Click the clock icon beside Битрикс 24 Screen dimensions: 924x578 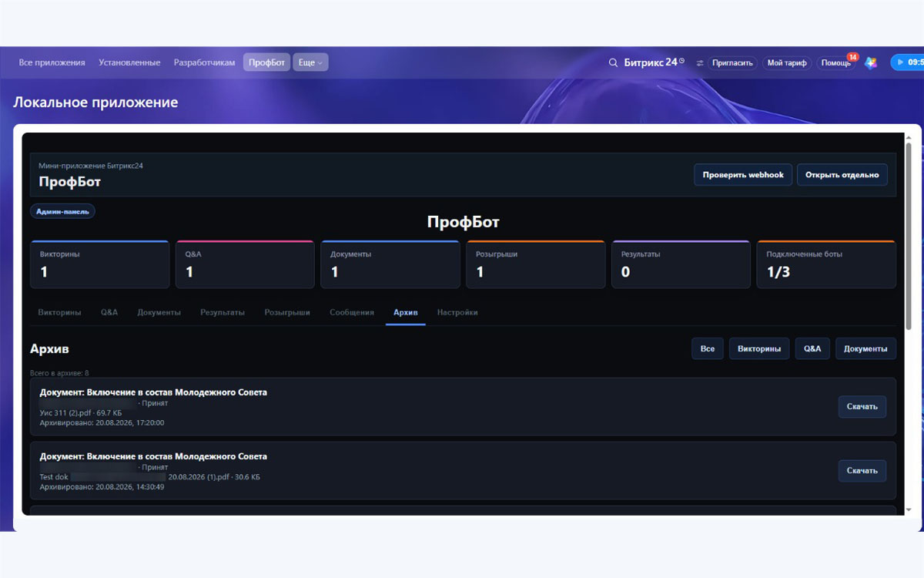681,61
